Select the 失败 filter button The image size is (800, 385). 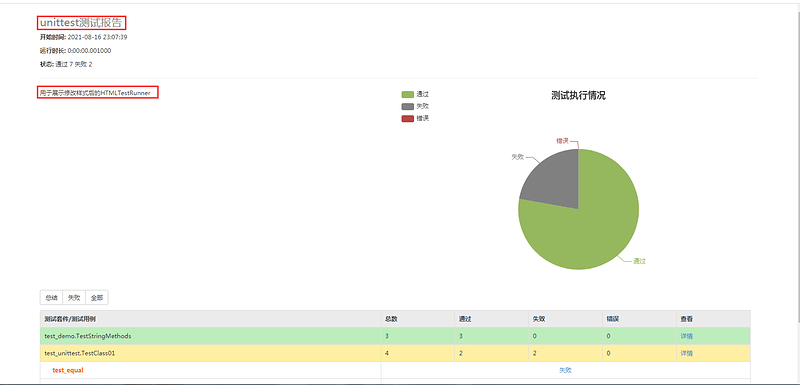(x=74, y=298)
